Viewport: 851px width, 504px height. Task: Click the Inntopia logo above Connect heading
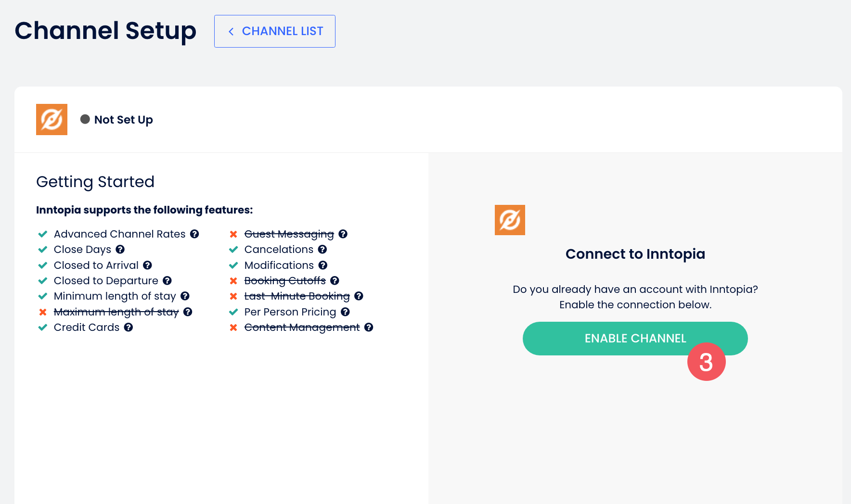pos(510,220)
